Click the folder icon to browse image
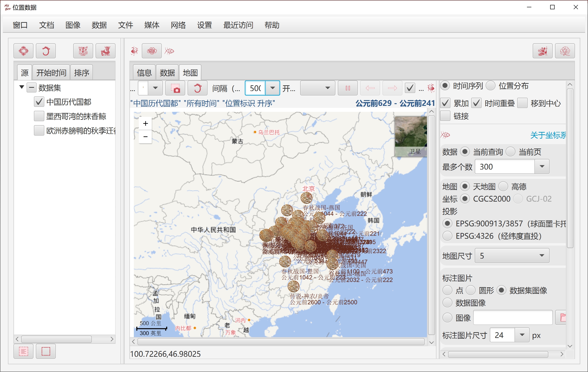Image resolution: width=588 pixels, height=372 pixels. (562, 318)
